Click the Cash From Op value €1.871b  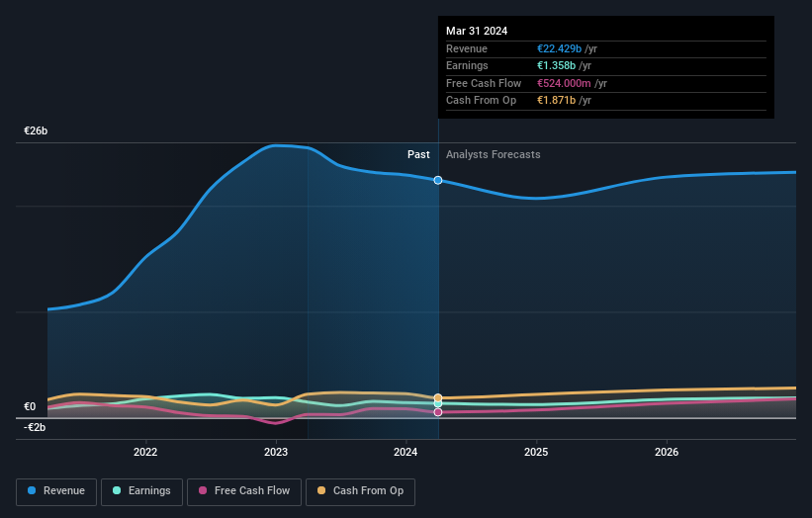[556, 101]
